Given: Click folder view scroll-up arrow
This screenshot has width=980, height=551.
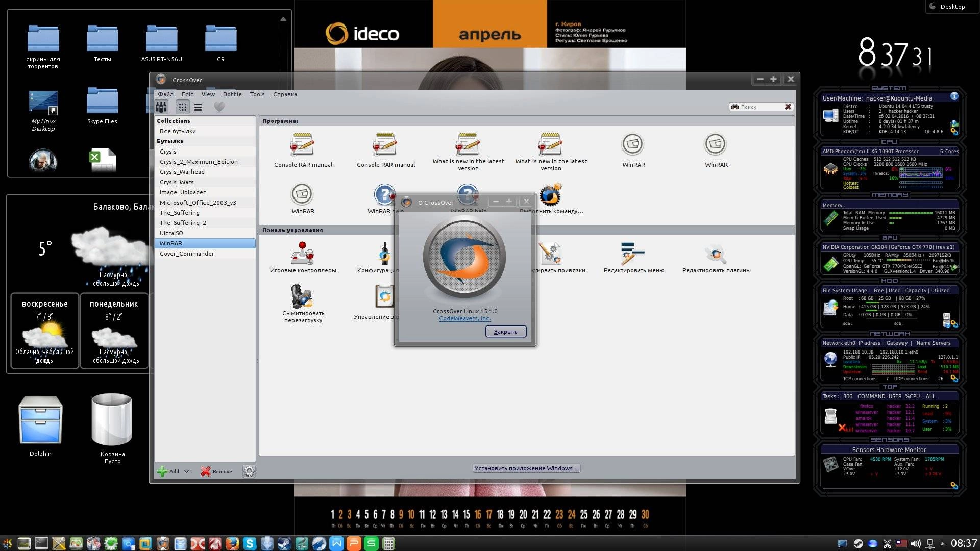Looking at the screenshot, I should coord(283,19).
